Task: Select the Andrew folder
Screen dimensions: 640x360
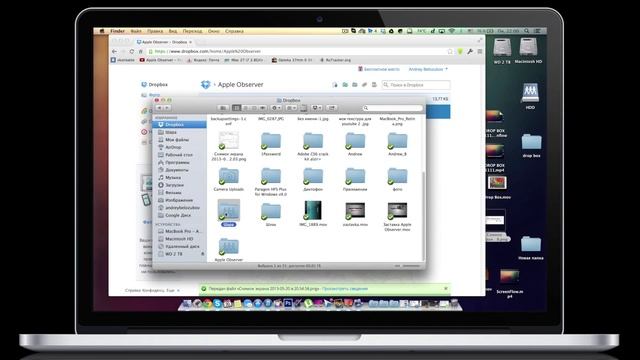Action: coord(355,141)
